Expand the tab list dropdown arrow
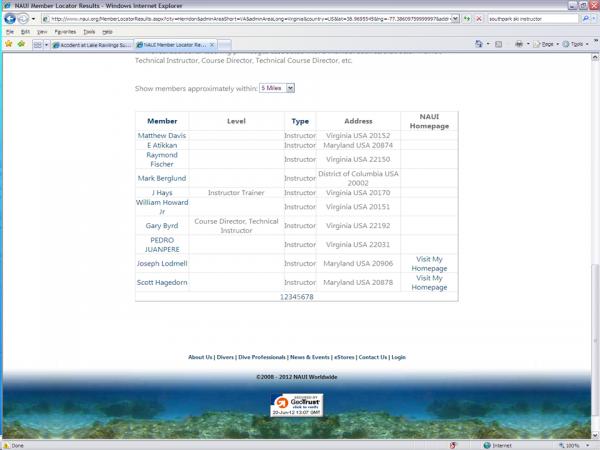The width and height of the screenshot is (600, 450). [x=46, y=45]
